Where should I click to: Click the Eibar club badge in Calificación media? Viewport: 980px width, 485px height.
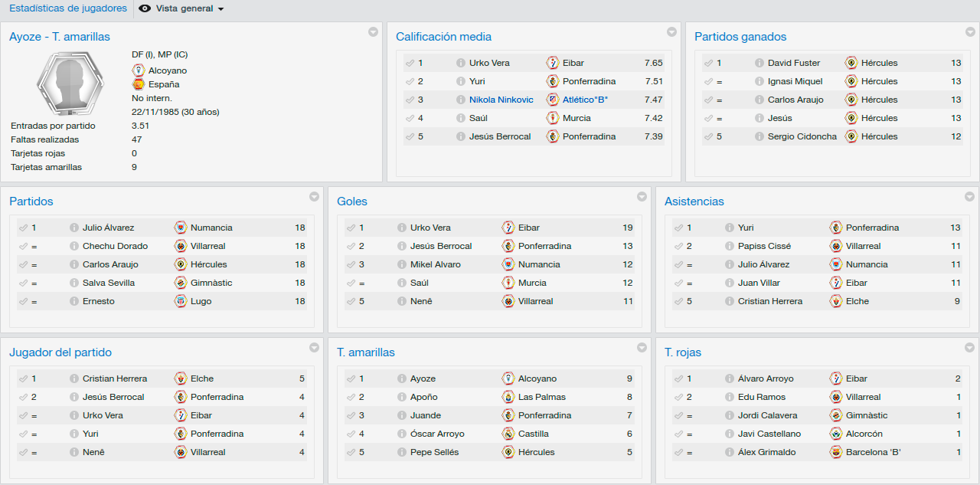coord(553,63)
